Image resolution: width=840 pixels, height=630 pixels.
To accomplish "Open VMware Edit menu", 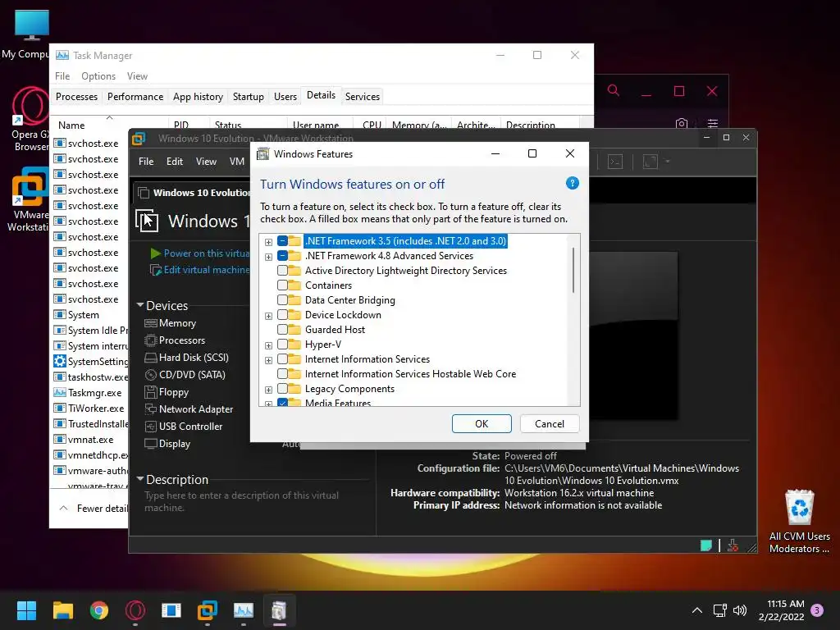I will [x=175, y=162].
